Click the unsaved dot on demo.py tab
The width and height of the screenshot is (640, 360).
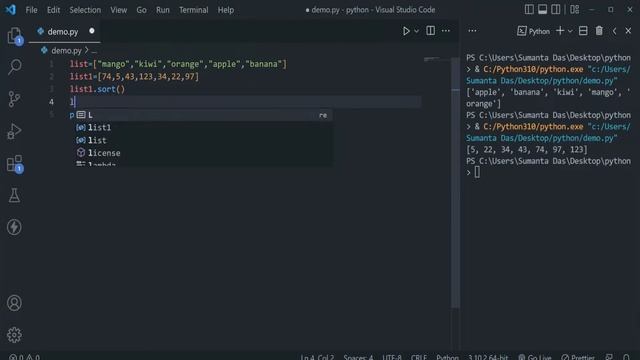(x=91, y=31)
